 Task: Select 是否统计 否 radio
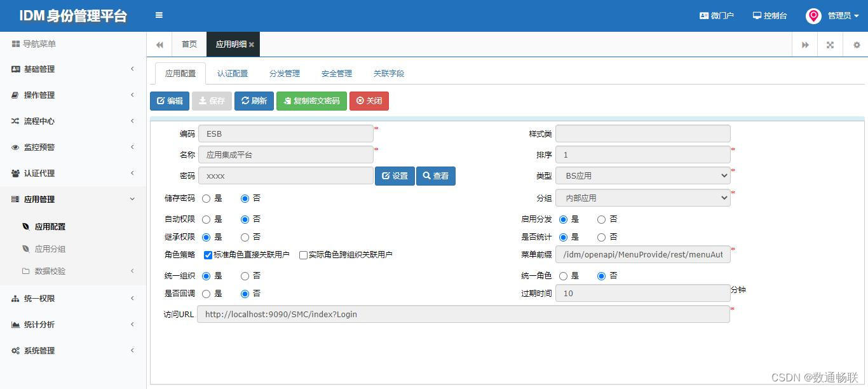(601, 237)
